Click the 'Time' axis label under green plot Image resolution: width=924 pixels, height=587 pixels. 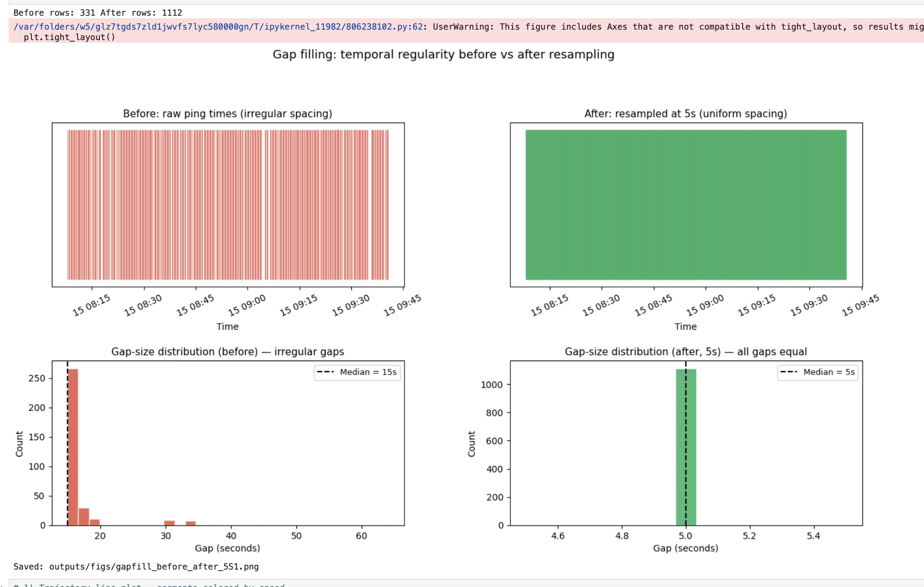686,327
